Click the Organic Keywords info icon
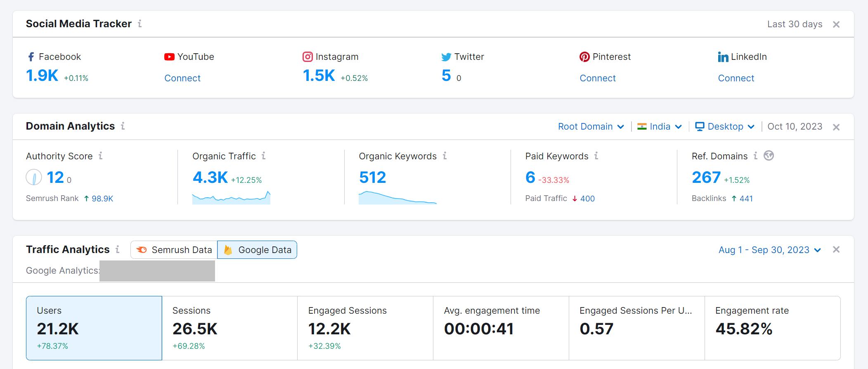Screen dimensions: 868x369 [445, 156]
